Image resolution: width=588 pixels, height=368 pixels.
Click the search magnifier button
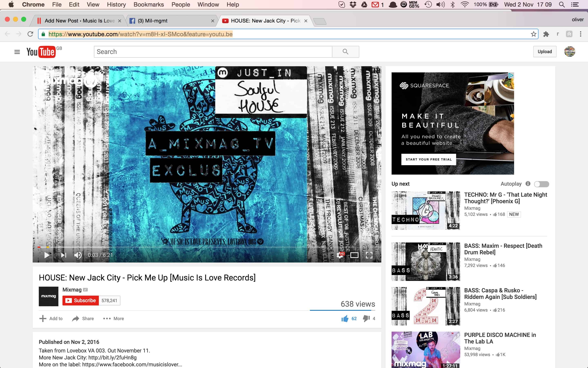point(345,52)
